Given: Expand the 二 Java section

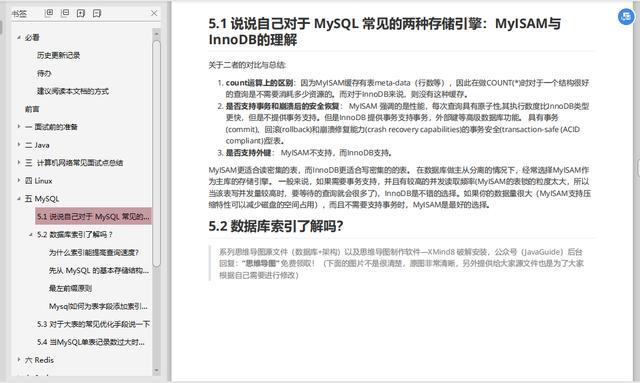Looking at the screenshot, I should [x=19, y=145].
